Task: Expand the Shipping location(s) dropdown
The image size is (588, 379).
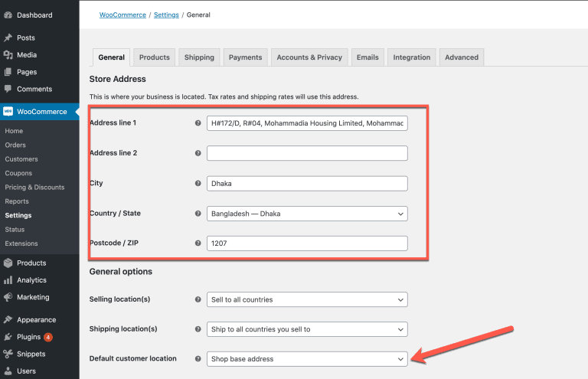Action: point(307,329)
